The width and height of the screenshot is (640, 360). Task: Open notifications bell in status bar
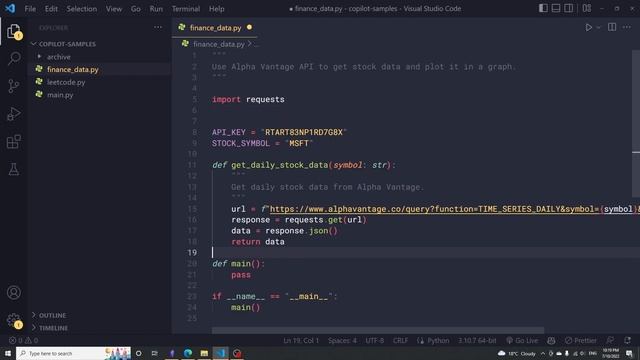(627, 340)
